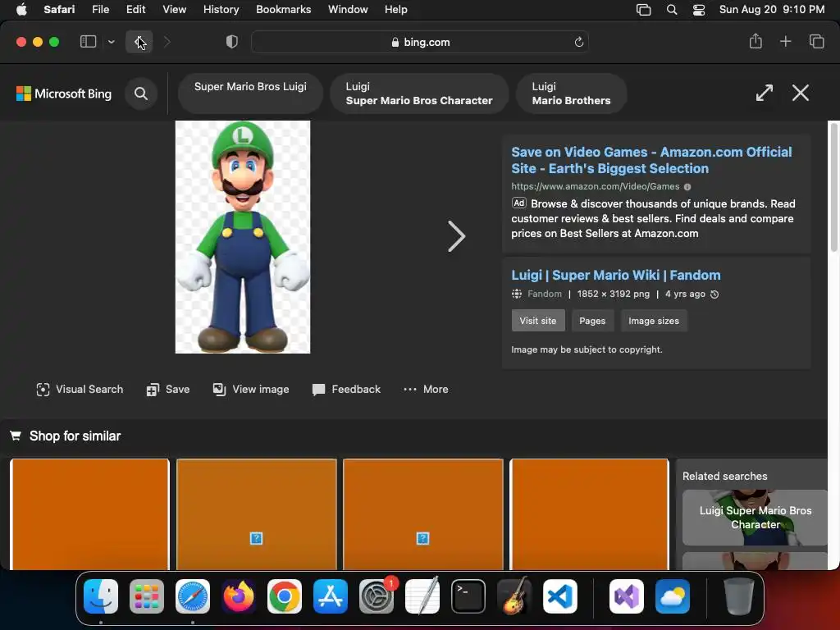Open TextEdit from the Dock

422,596
